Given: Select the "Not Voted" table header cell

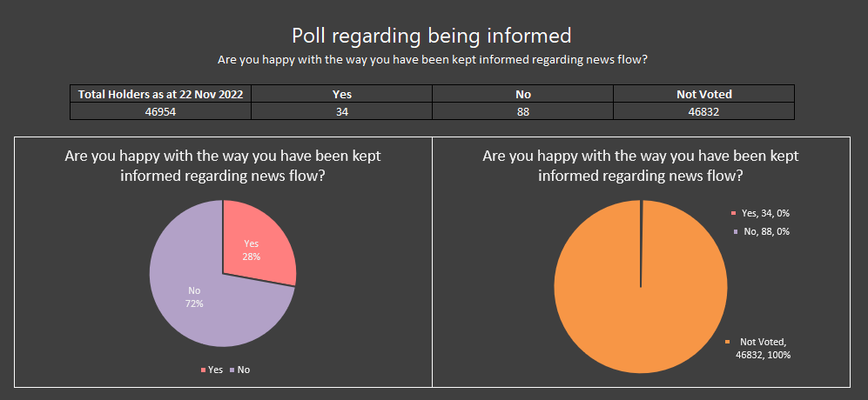Looking at the screenshot, I should pyautogui.click(x=703, y=94).
